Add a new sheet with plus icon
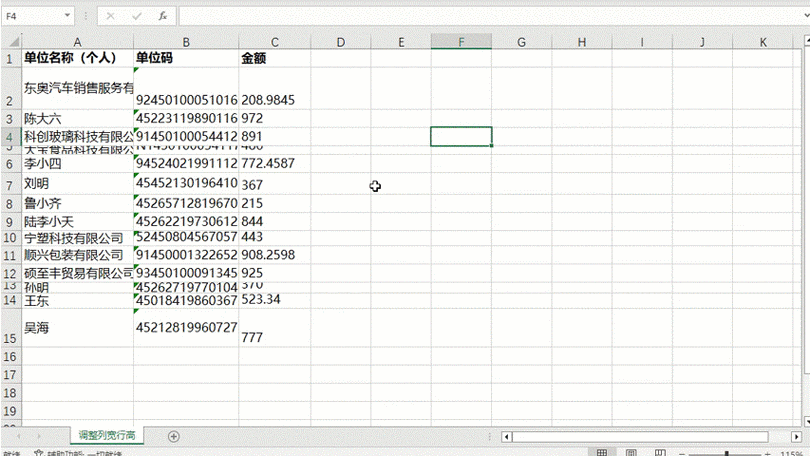 point(174,436)
